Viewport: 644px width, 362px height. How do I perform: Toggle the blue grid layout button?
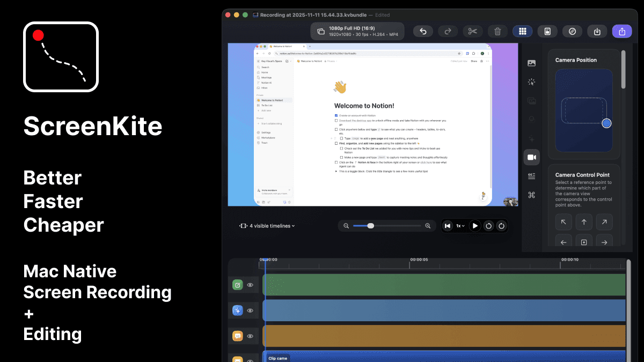coord(522,31)
